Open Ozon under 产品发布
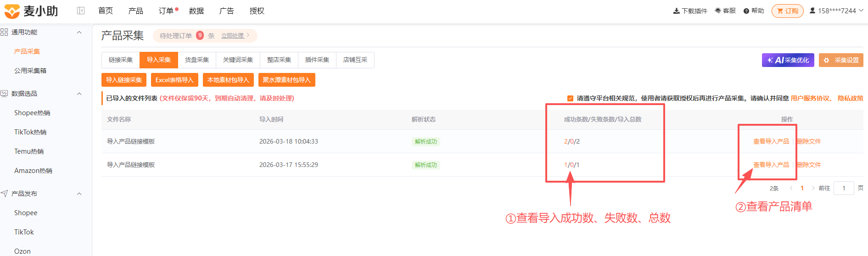The image size is (868, 256). (x=22, y=251)
